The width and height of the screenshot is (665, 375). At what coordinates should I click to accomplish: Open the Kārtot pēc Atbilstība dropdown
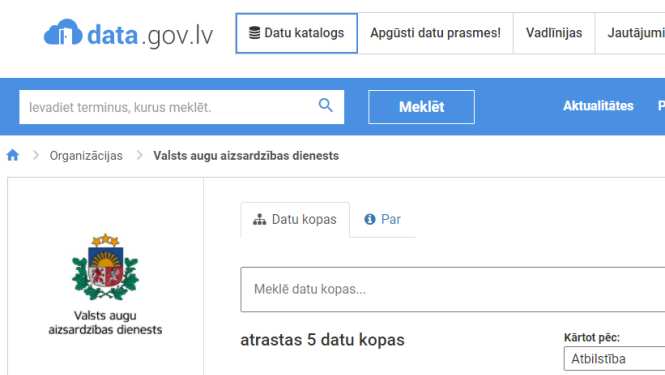(615, 359)
